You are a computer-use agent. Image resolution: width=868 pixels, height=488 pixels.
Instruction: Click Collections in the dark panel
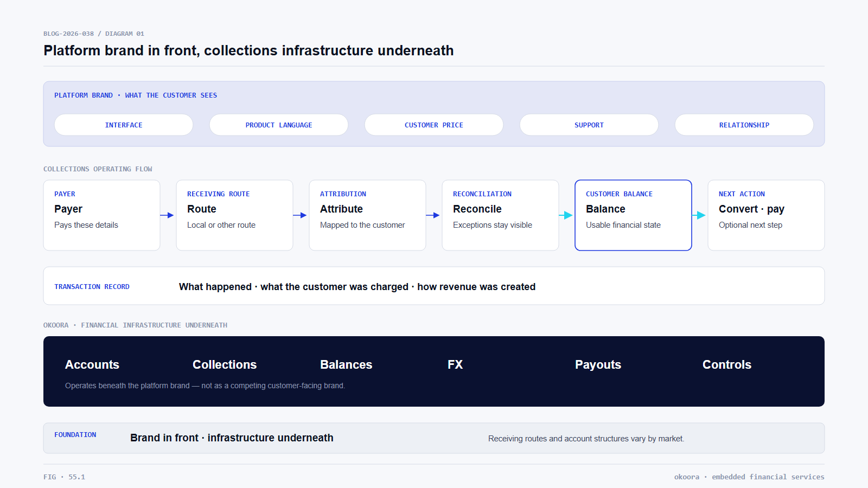(225, 364)
